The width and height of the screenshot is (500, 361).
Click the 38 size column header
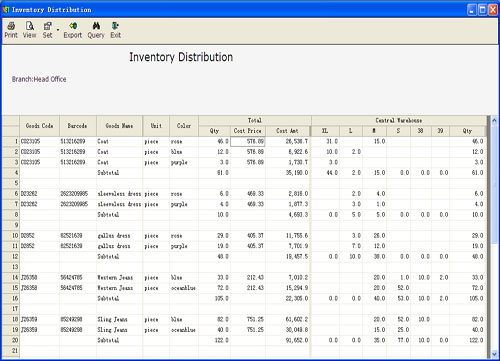(x=421, y=131)
